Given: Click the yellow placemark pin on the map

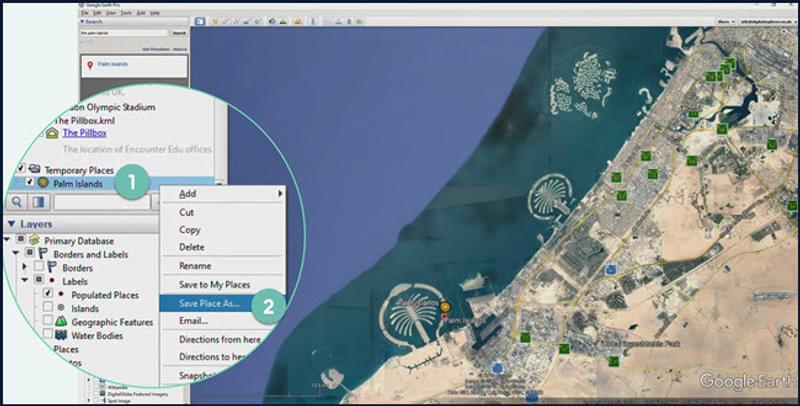Looking at the screenshot, I should [445, 307].
